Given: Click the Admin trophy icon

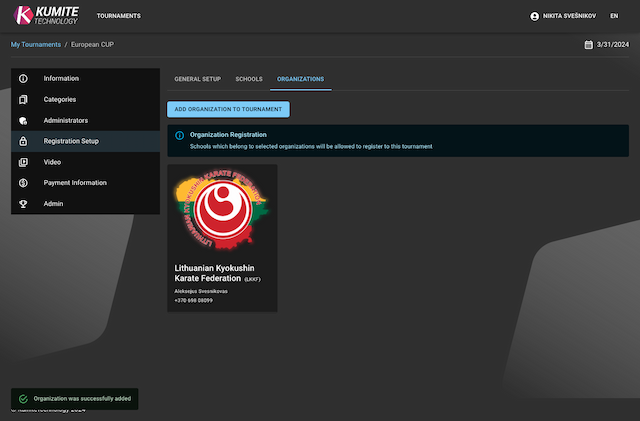Looking at the screenshot, I should [23, 204].
